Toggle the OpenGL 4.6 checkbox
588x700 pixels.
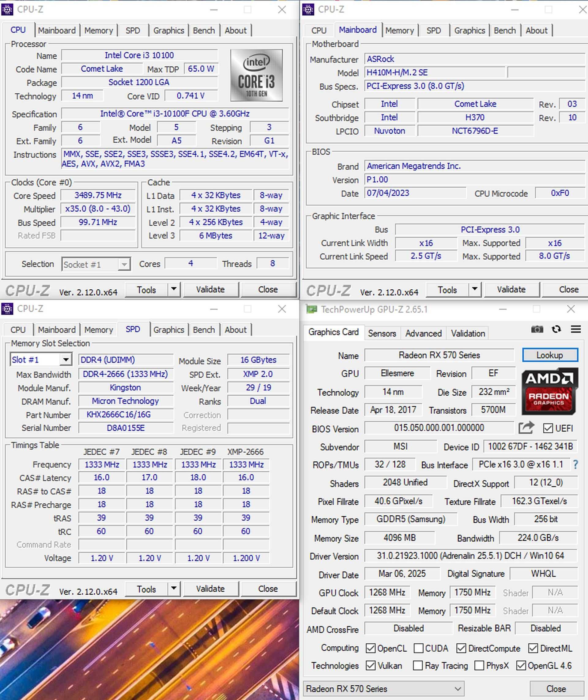(x=521, y=666)
